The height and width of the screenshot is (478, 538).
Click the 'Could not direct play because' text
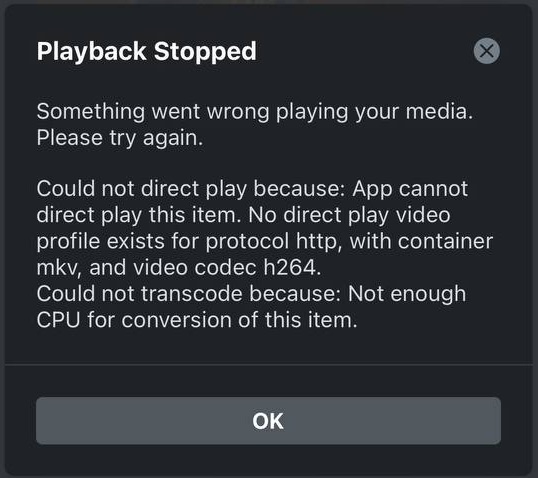(x=191, y=189)
